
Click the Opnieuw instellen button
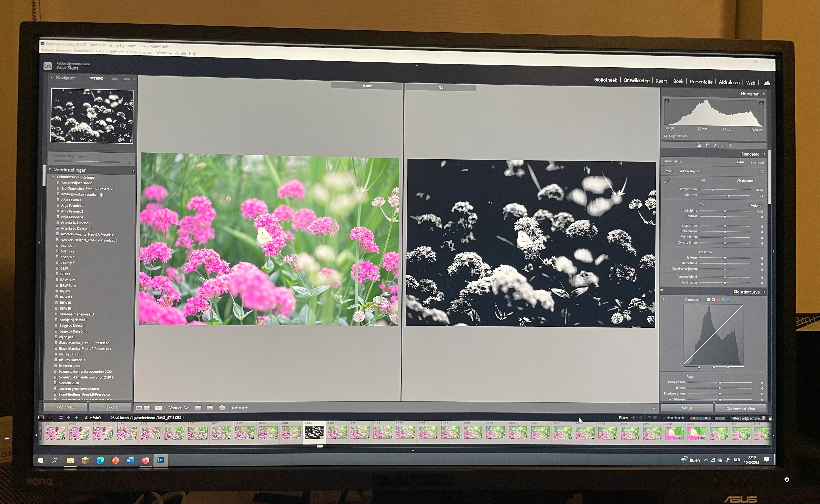click(x=740, y=408)
